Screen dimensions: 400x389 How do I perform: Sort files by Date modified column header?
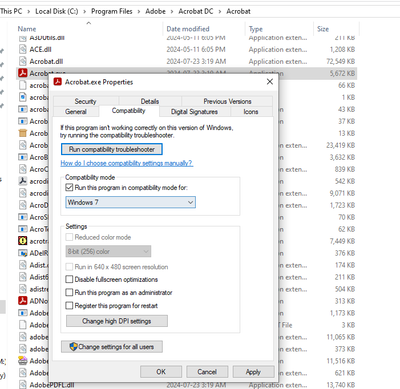(188, 29)
